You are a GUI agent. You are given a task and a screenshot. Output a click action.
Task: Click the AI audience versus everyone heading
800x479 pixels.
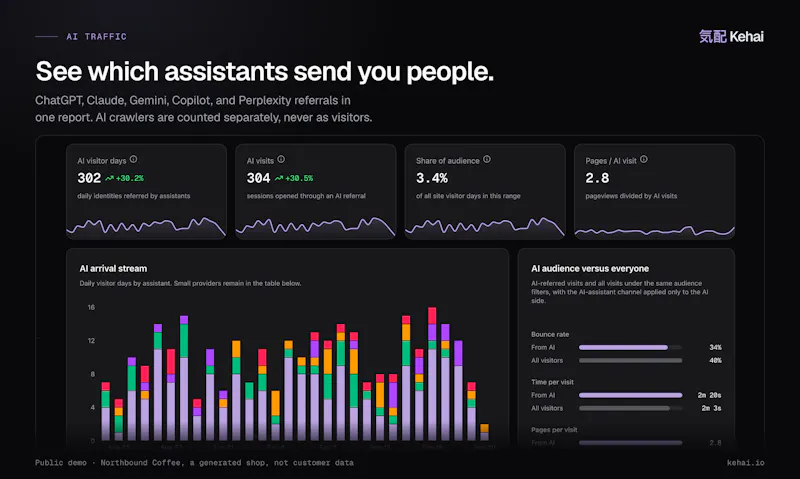[x=590, y=269]
